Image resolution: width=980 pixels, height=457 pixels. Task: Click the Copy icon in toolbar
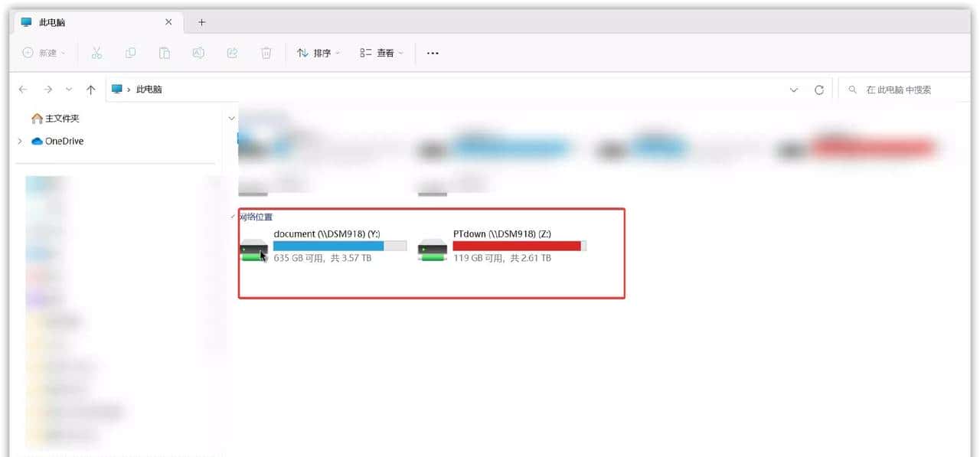130,53
